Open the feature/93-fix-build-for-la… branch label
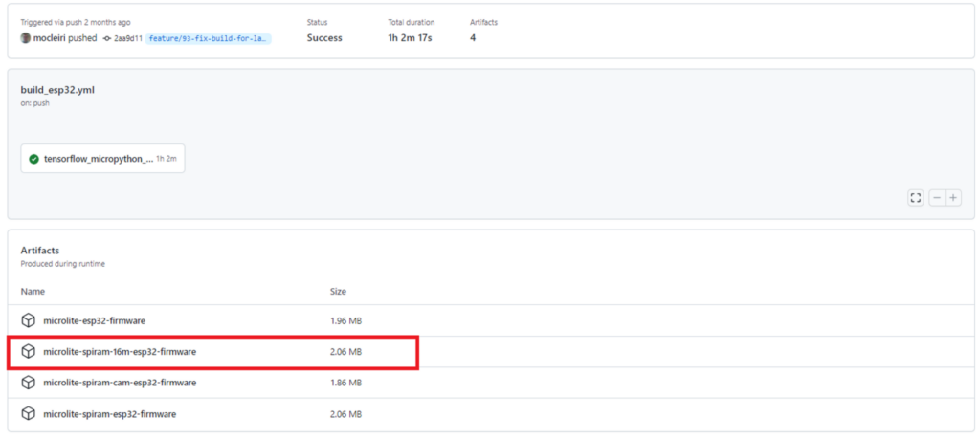 pos(209,38)
